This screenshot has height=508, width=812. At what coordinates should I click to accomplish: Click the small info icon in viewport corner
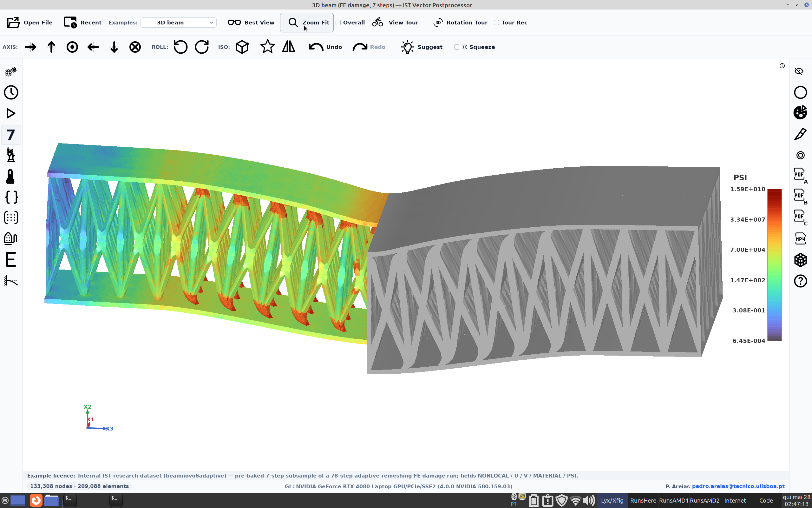[x=782, y=66]
